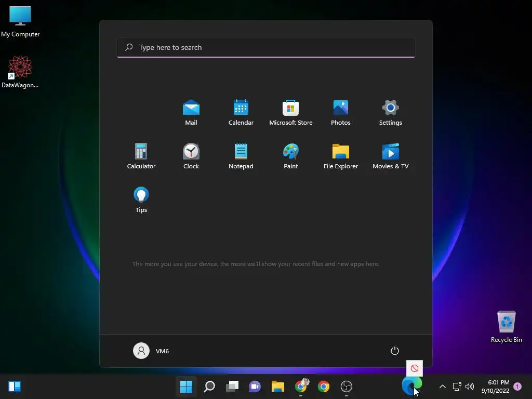This screenshot has width=532, height=399.
Task: Launch the Photos app
Action: 341,113
